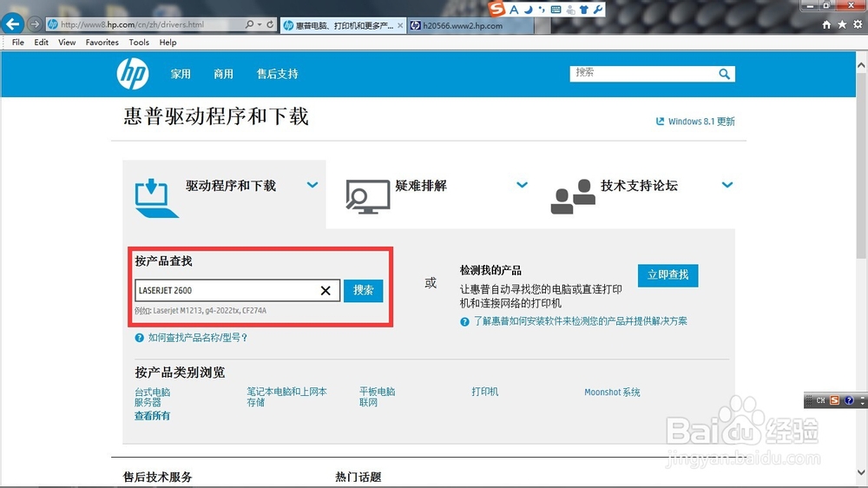868x488 pixels.
Task: Click the header search magnifier icon
Action: tap(724, 74)
